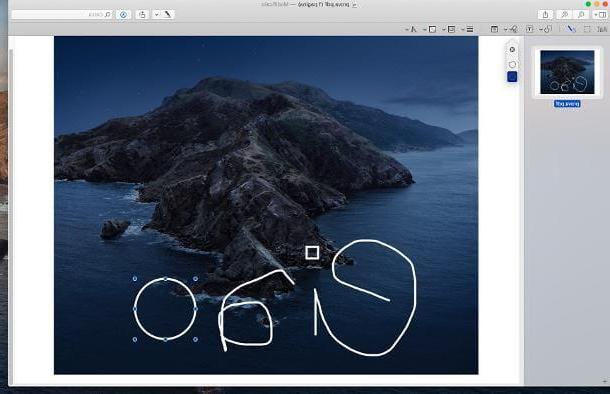
Task: Select the active Sketch pen tool
Action: tap(571, 29)
